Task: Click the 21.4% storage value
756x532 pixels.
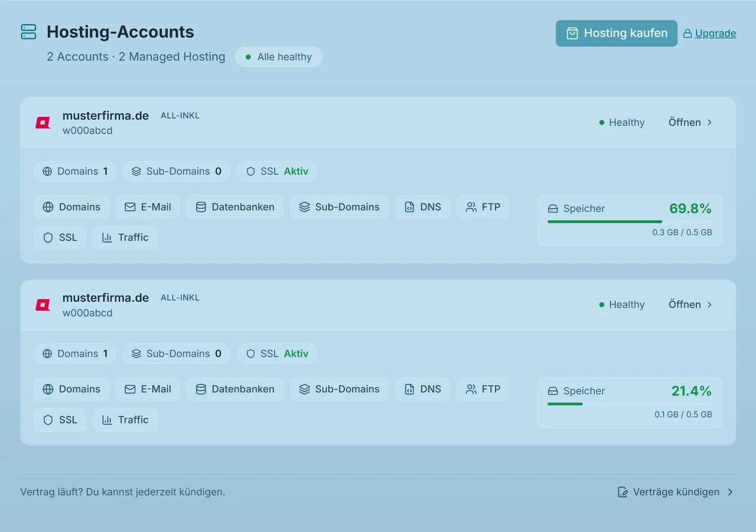Action: click(x=691, y=391)
